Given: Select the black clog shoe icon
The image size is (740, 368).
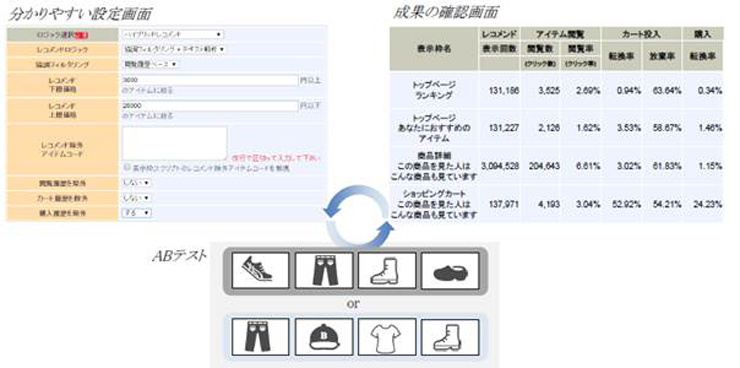Looking at the screenshot, I should (450, 270).
